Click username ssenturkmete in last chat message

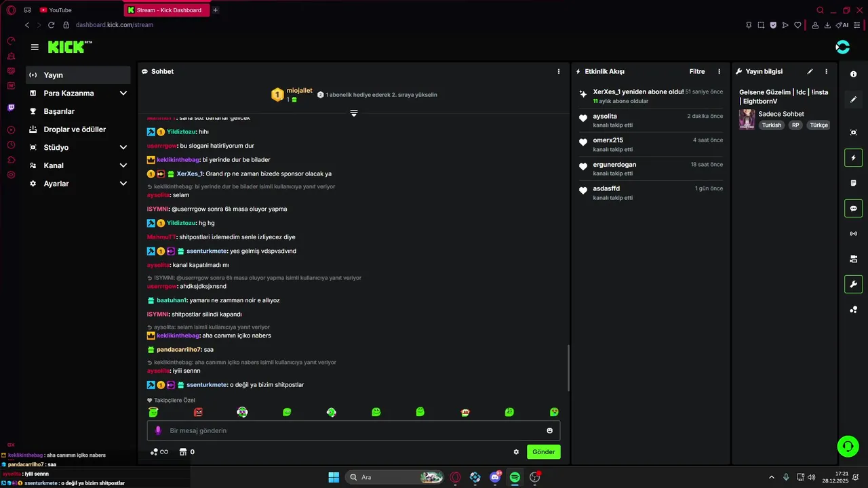[x=206, y=385]
